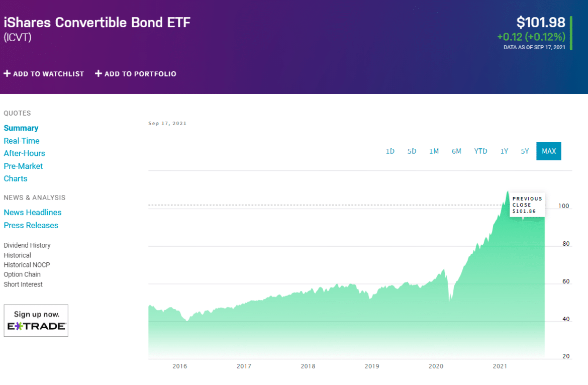The width and height of the screenshot is (588, 385).
Task: Select the 5D time range
Action: pyautogui.click(x=412, y=151)
